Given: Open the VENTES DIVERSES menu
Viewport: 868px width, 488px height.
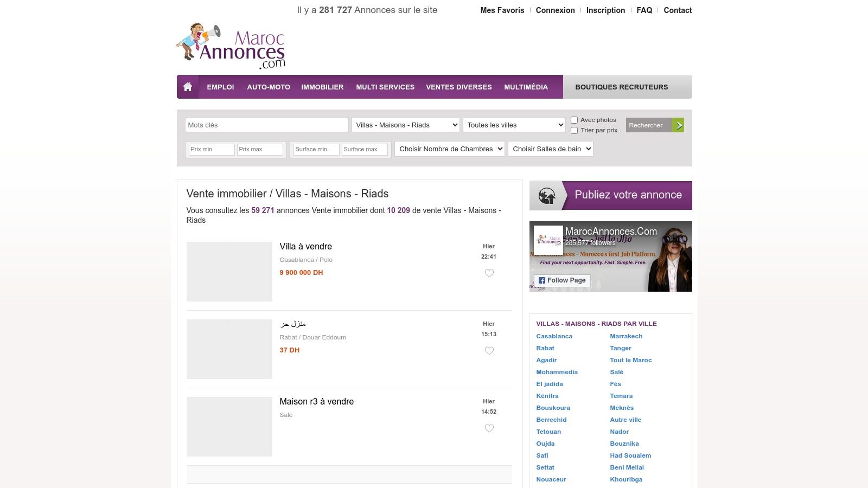Looking at the screenshot, I should pos(459,87).
